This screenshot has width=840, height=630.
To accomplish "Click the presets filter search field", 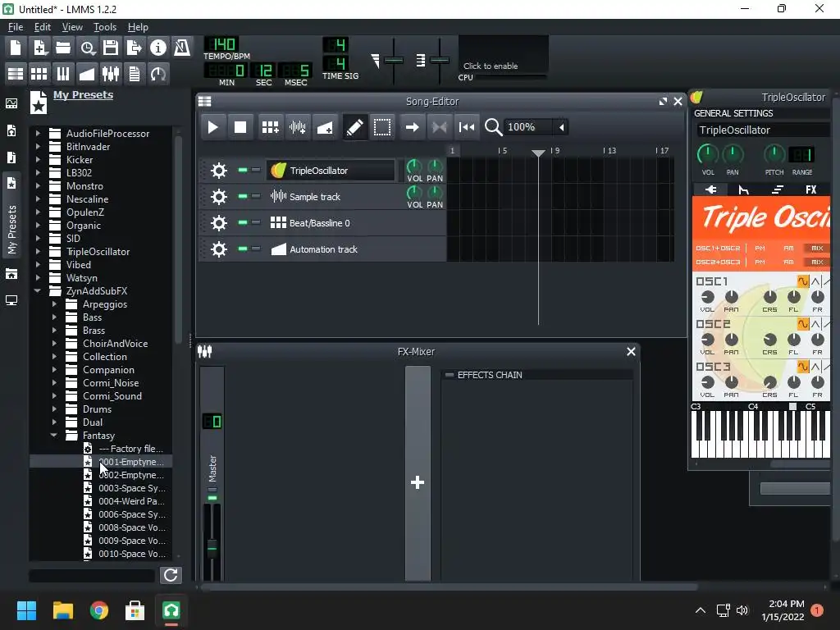I will pyautogui.click(x=92, y=575).
